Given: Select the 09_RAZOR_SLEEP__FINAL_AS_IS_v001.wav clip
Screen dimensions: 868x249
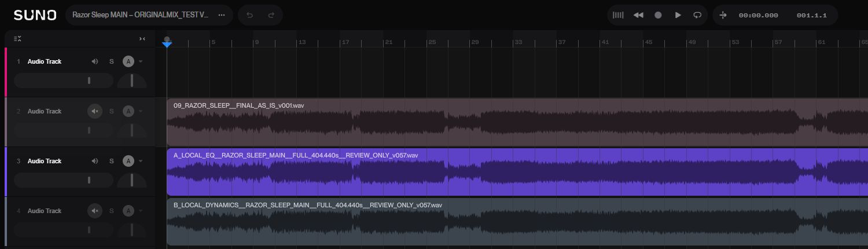Looking at the screenshot, I should pos(517,122).
